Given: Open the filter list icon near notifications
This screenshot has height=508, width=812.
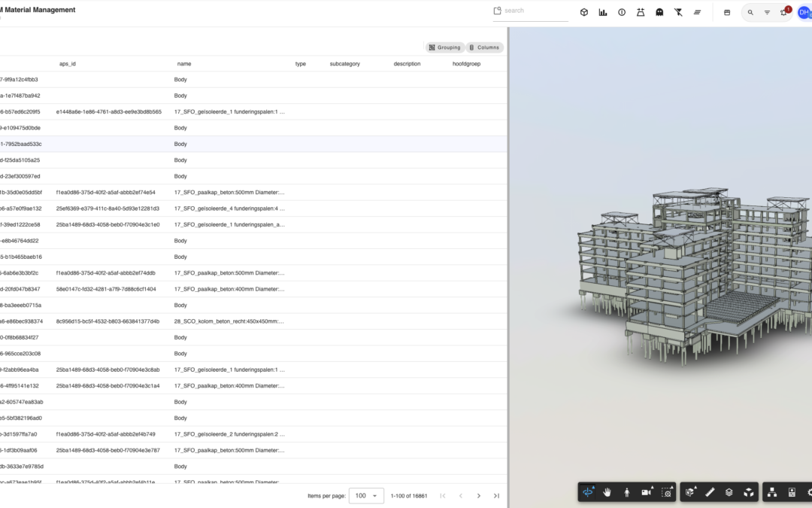Looking at the screenshot, I should click(767, 13).
